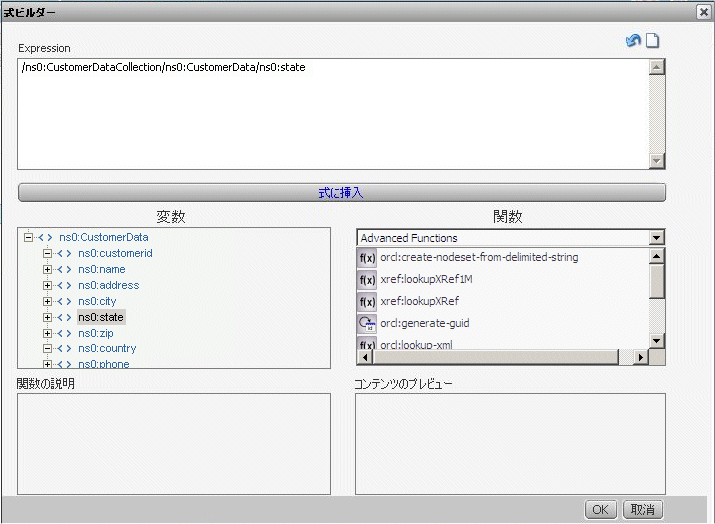The height and width of the screenshot is (524, 715).
Task: Select ns0:customerid tree item
Action: [x=115, y=253]
